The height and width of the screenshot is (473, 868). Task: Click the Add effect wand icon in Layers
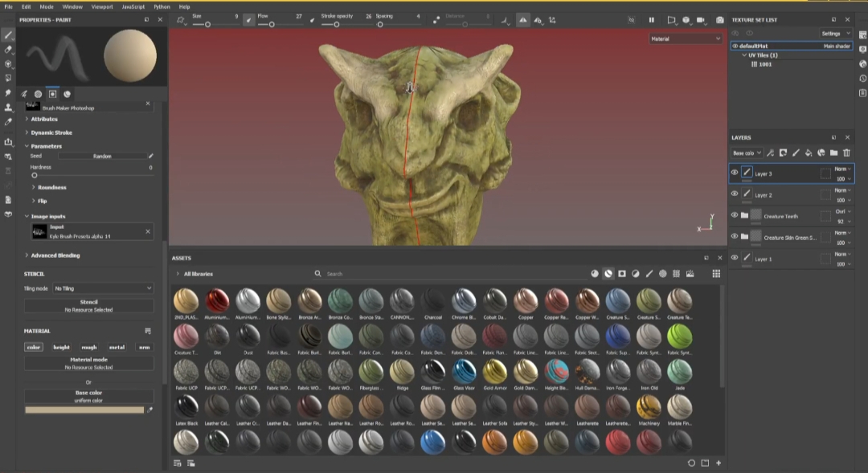tap(770, 153)
